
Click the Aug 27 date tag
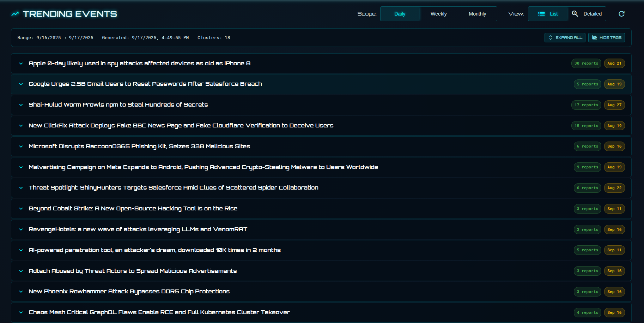click(614, 105)
